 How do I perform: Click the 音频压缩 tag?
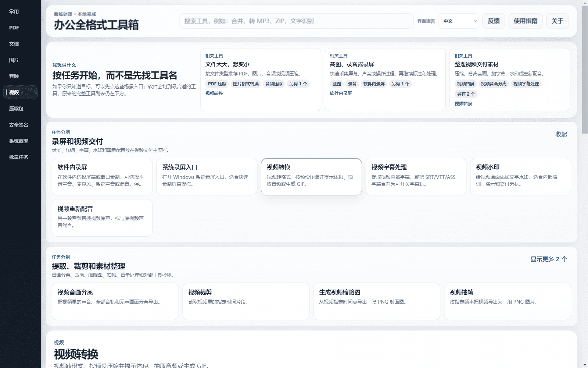[x=274, y=84]
